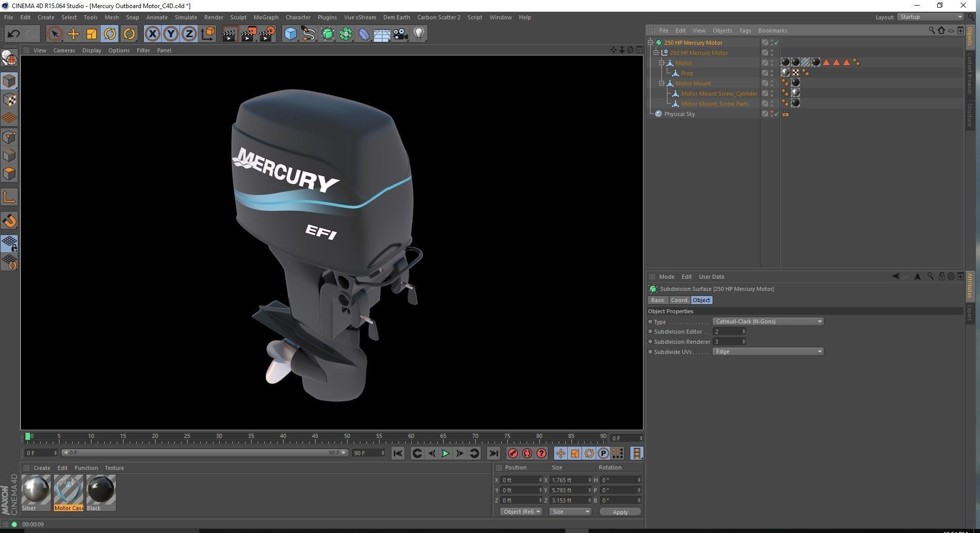The image size is (980, 533).
Task: Collapse the Motor Mount tree node
Action: (662, 83)
